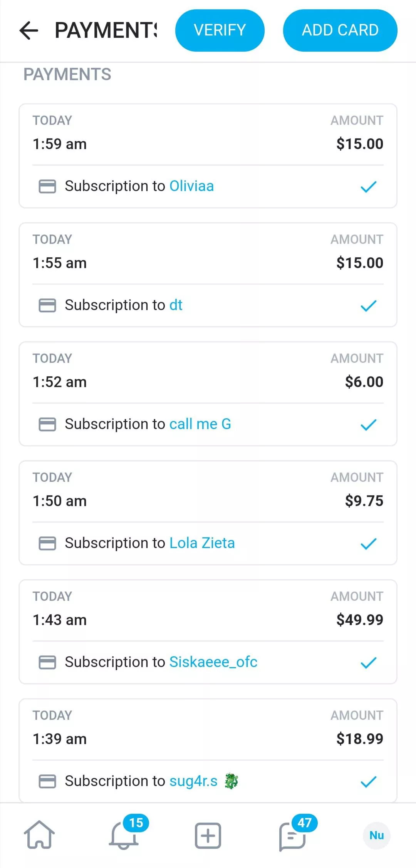Tap the checkmark on the $9.75 payment
Viewport: 416px width, 868px height.
[x=368, y=544]
